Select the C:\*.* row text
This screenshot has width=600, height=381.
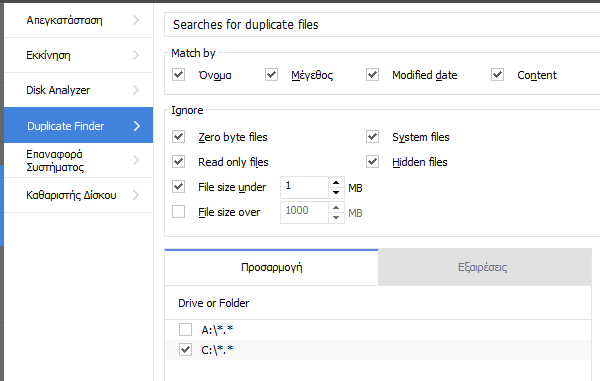(x=217, y=350)
